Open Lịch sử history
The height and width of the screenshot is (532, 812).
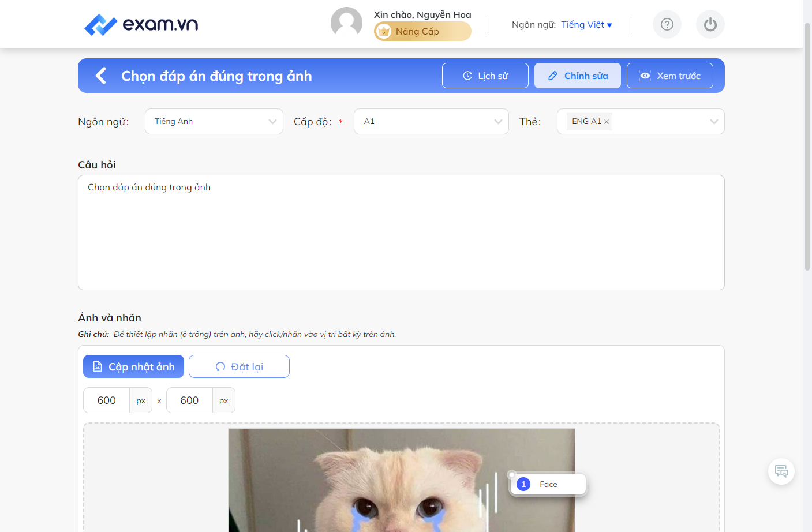[x=485, y=76]
